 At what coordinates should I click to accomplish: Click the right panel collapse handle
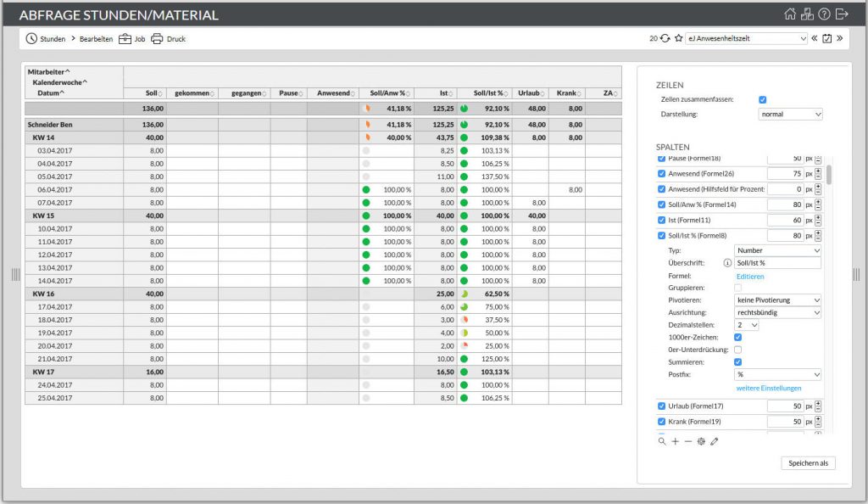tap(856, 274)
